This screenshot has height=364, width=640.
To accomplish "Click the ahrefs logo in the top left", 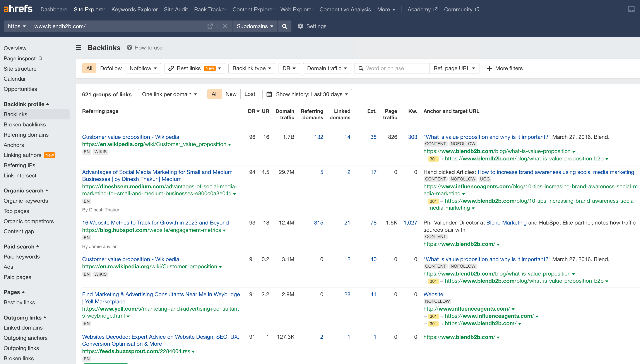I will coord(18,9).
